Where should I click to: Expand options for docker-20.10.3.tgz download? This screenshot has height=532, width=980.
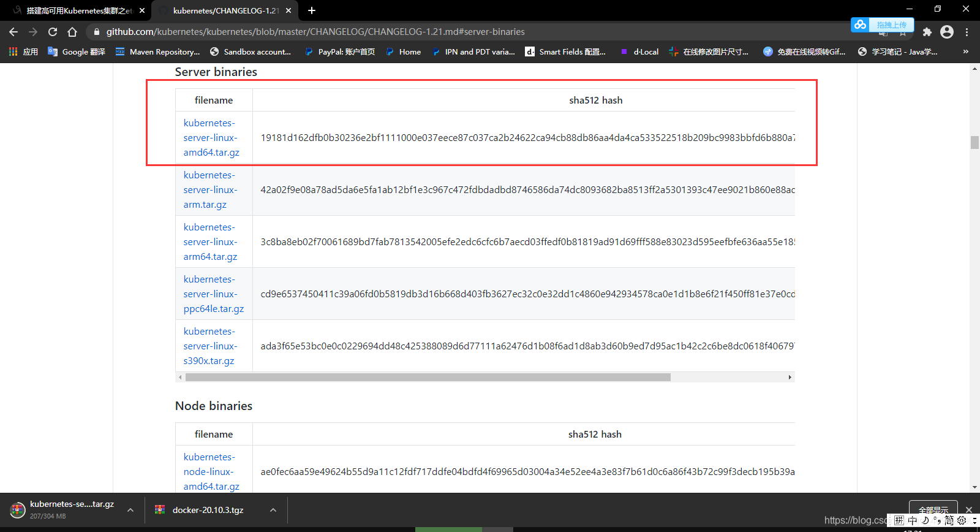click(x=273, y=510)
